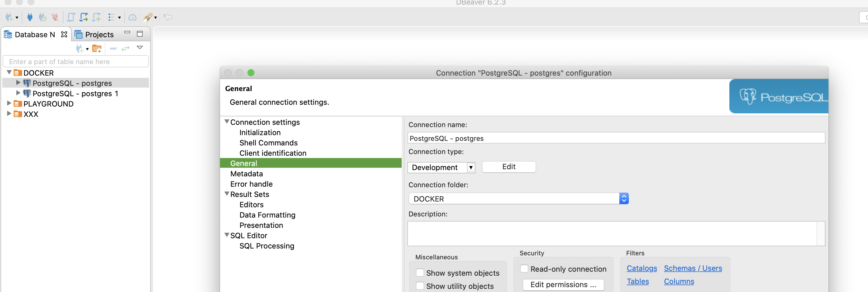Click the Reconnect plug icon with green arrows
Screen dimensions: 868x292
(x=42, y=17)
